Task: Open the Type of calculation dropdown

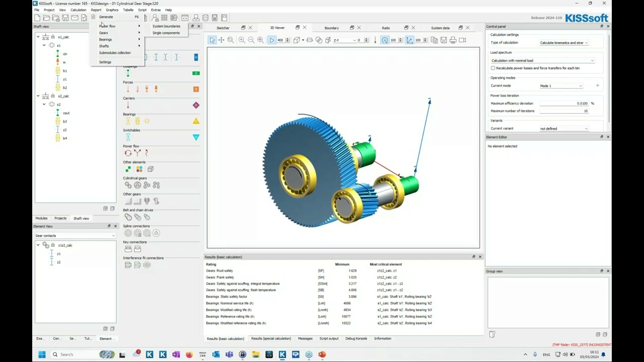Action: 563,43
